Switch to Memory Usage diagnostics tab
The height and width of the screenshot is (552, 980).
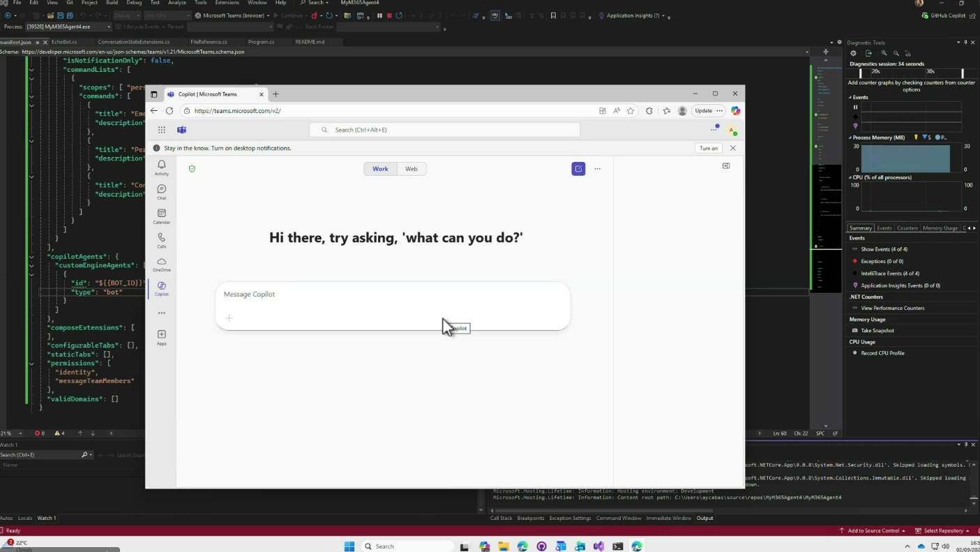pyautogui.click(x=940, y=228)
